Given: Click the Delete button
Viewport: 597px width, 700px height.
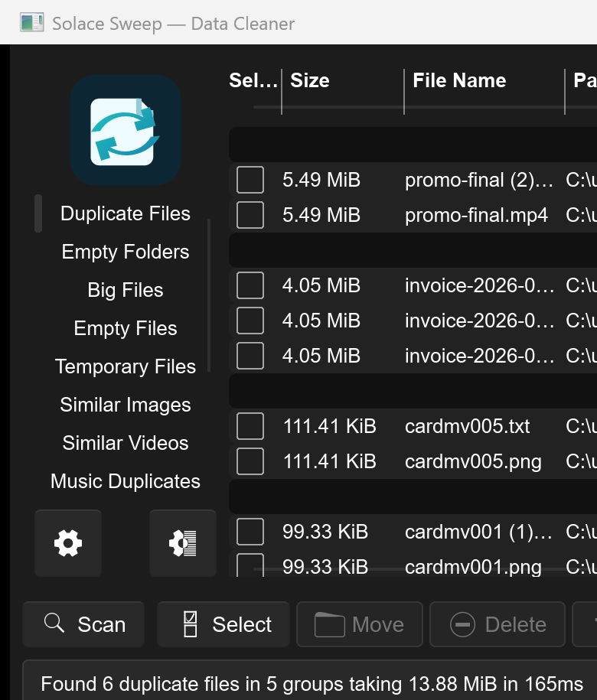Looking at the screenshot, I should (497, 624).
